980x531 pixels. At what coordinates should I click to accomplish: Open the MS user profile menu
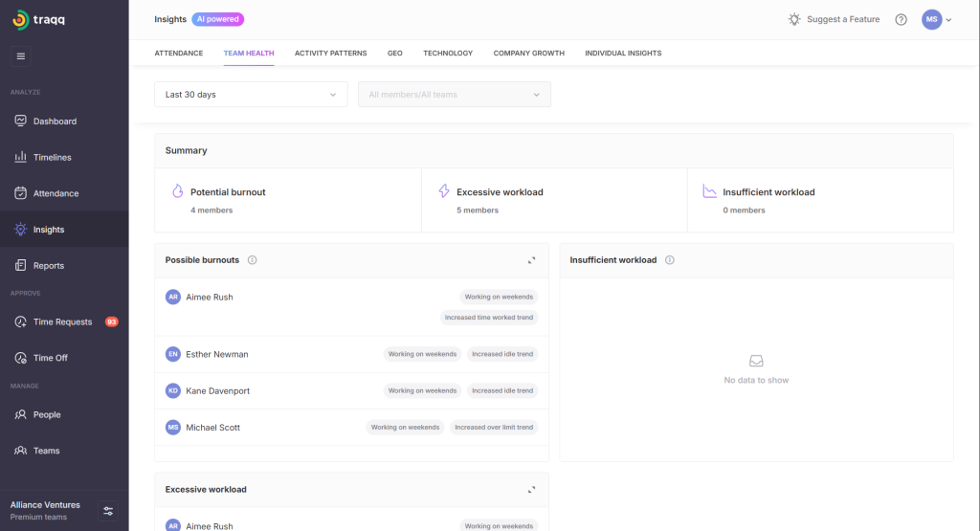point(936,19)
